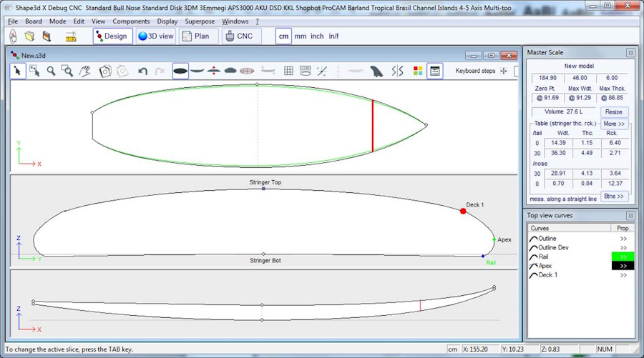The width and height of the screenshot is (644, 358).
Task: Select the hand pan tool
Action: pyautogui.click(x=84, y=71)
